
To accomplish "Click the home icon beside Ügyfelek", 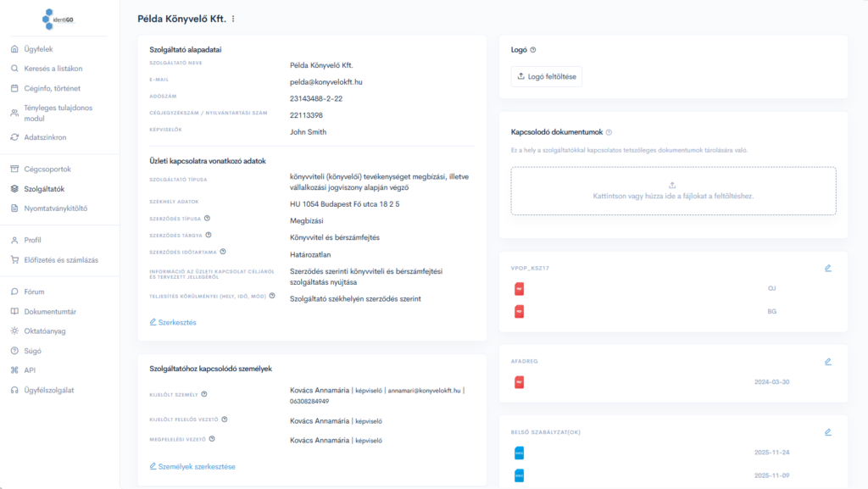I will [x=14, y=49].
